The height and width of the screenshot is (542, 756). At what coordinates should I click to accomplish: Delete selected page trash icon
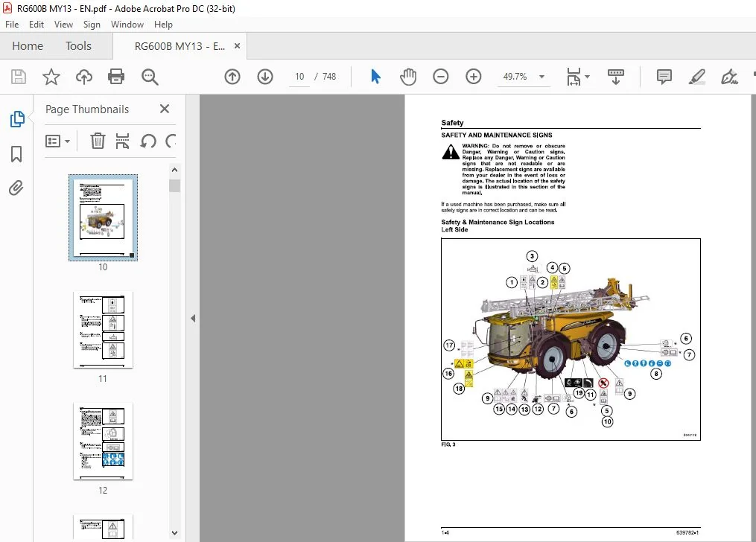click(98, 141)
